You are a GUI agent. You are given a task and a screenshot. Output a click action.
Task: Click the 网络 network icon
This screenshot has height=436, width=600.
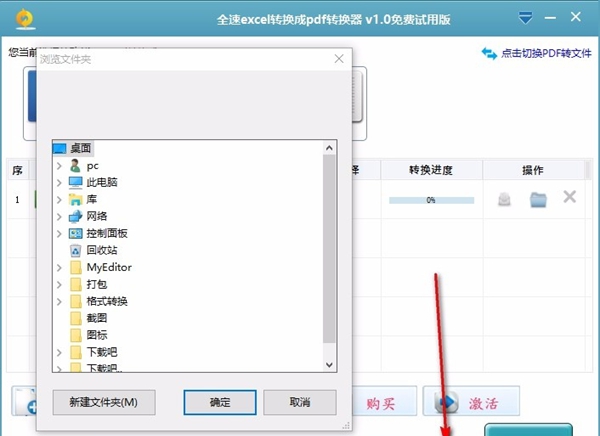tap(75, 216)
